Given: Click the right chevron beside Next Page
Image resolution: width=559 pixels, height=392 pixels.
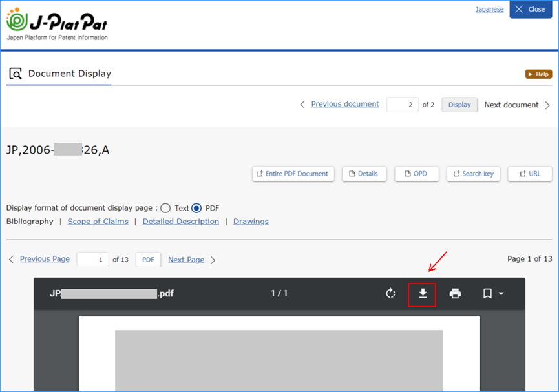Looking at the screenshot, I should click(x=213, y=260).
